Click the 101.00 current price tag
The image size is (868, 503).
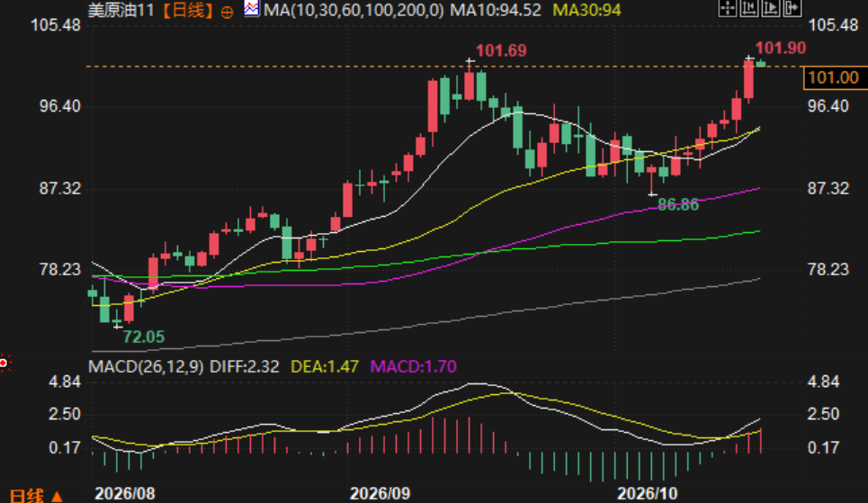coord(835,77)
